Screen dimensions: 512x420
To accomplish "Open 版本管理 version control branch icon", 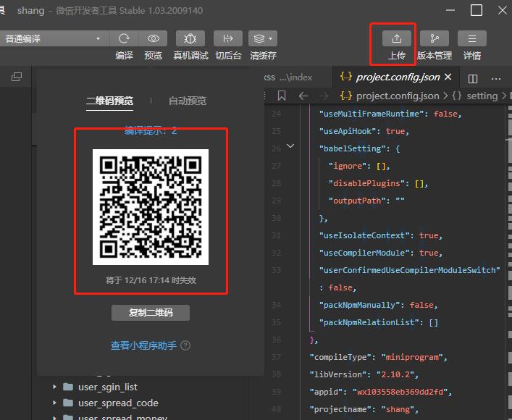I will [435, 39].
